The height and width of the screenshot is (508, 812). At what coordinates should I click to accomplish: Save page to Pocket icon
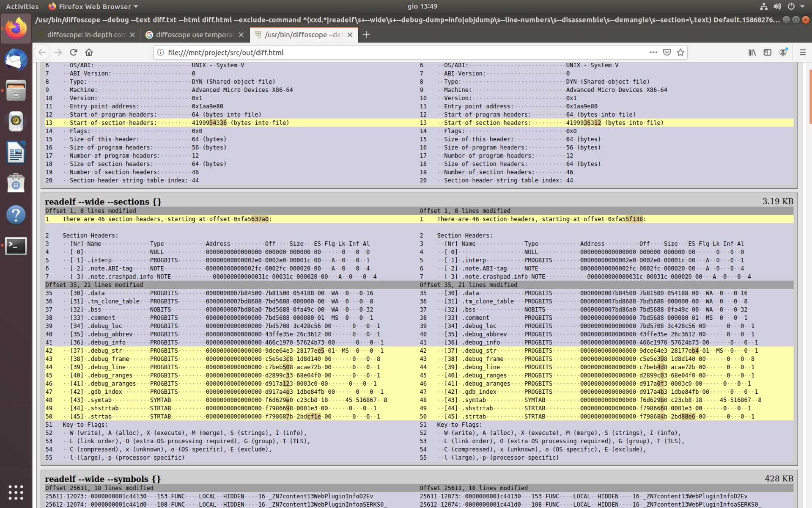click(x=667, y=52)
